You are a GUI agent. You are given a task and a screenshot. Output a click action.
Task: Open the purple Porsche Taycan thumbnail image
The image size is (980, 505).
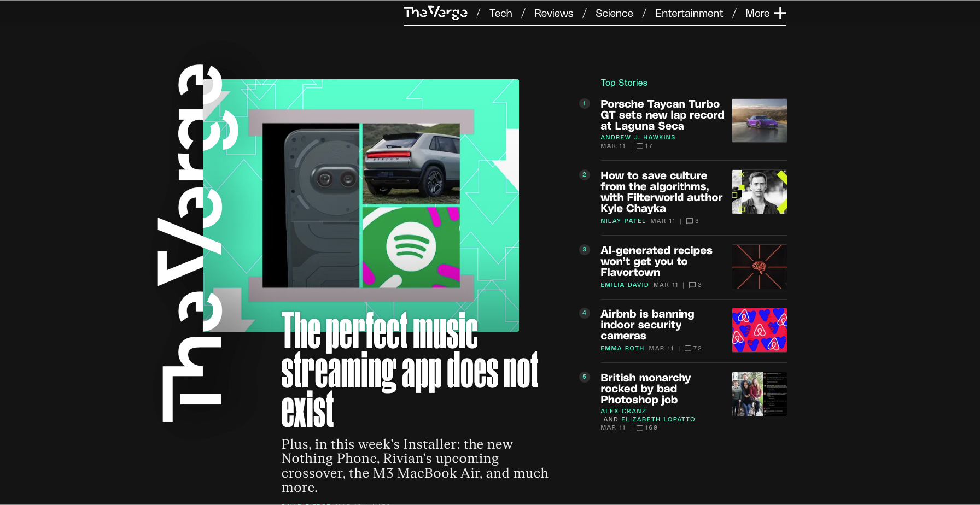[x=759, y=120]
